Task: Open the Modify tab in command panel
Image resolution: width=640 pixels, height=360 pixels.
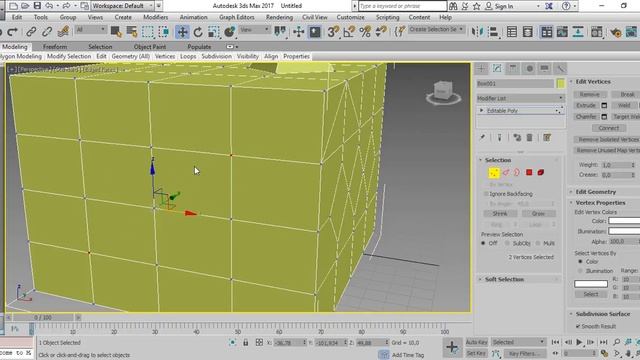Action: point(497,68)
